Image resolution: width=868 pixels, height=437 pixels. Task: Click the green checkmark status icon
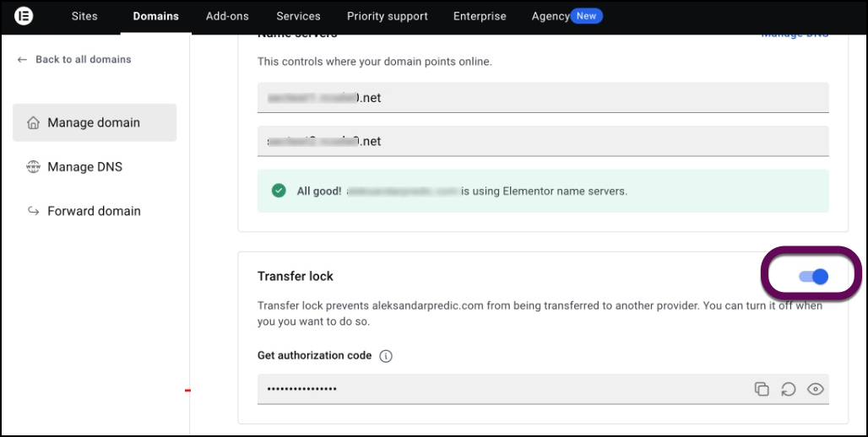pos(279,191)
